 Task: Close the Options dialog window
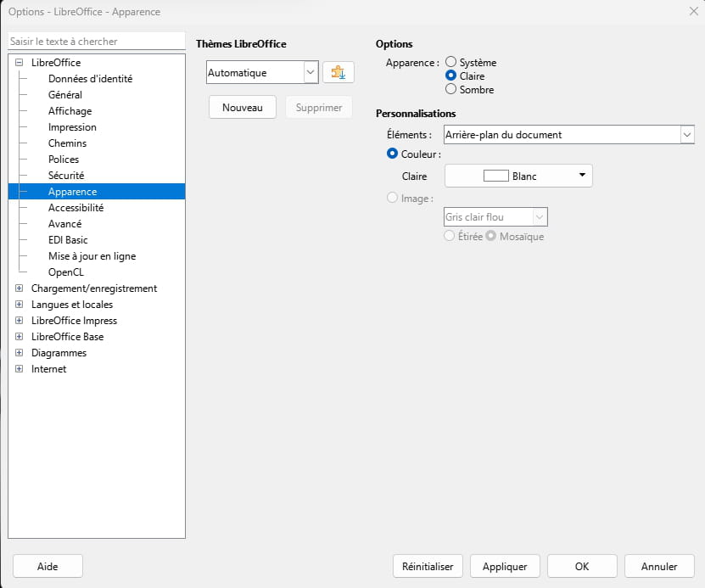click(x=693, y=11)
